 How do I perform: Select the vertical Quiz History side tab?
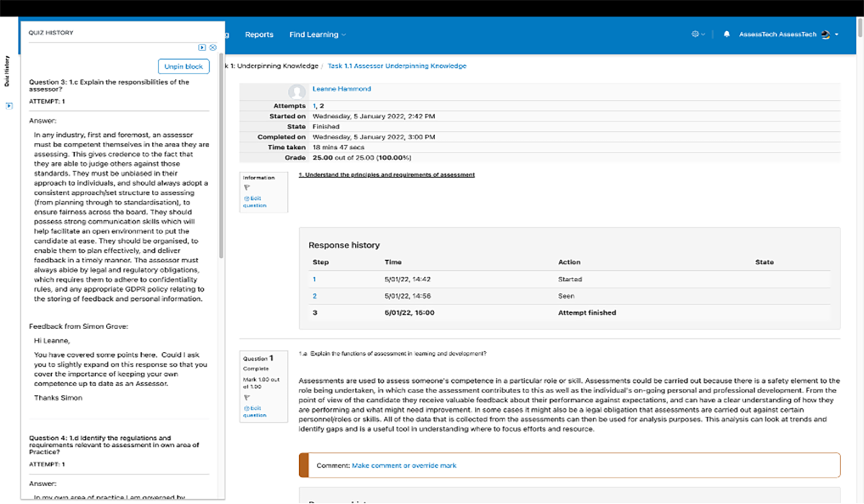tap(8, 71)
